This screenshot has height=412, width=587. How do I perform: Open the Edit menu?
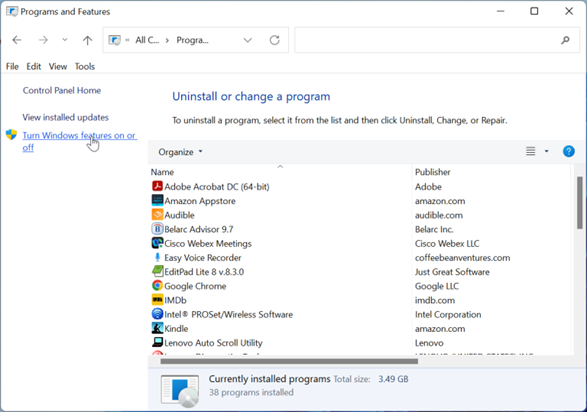coord(33,67)
